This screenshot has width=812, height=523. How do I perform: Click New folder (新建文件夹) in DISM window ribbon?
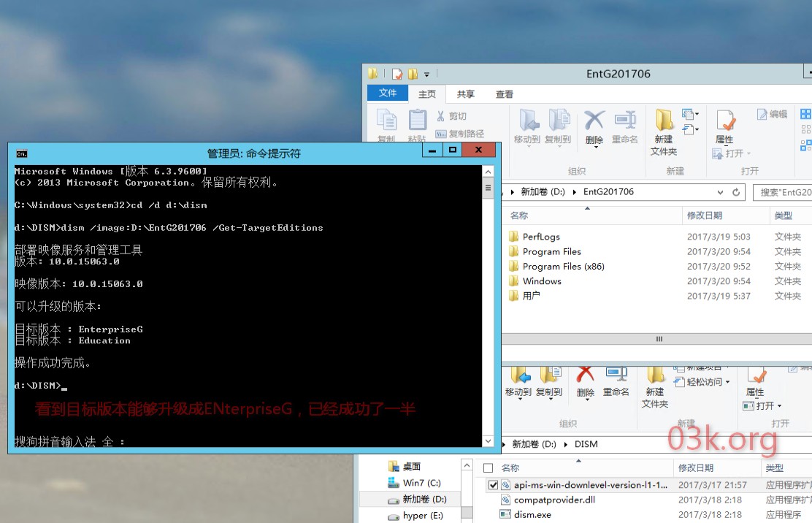tap(655, 387)
